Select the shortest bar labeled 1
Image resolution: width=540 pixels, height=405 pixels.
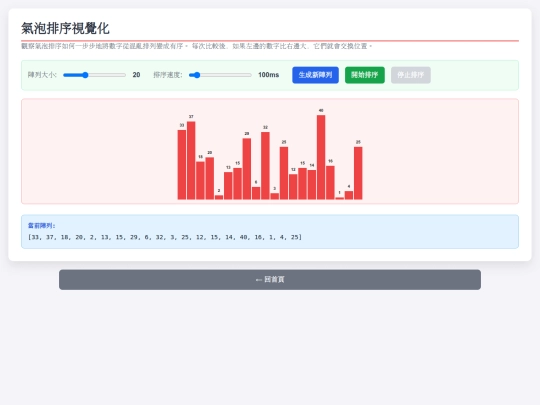coord(340,198)
